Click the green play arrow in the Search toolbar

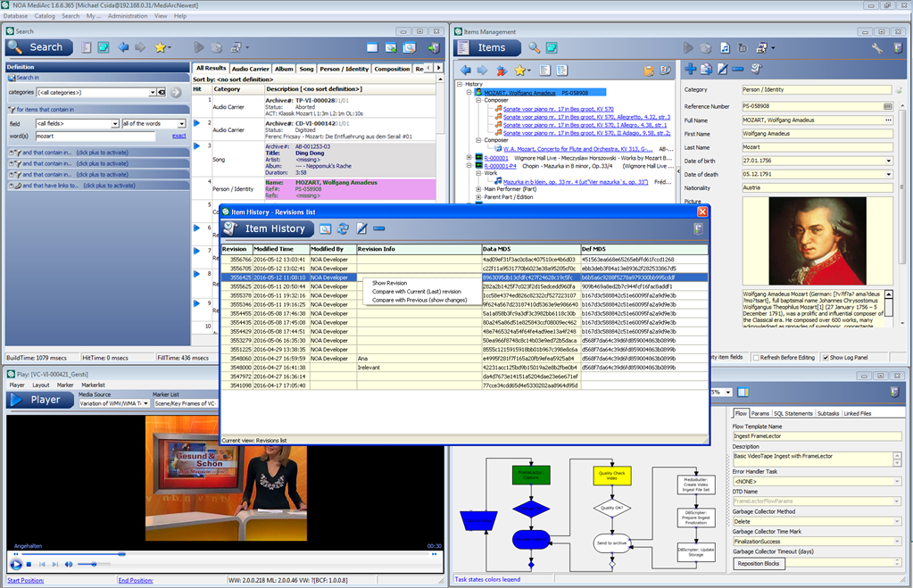pyautogui.click(x=198, y=47)
